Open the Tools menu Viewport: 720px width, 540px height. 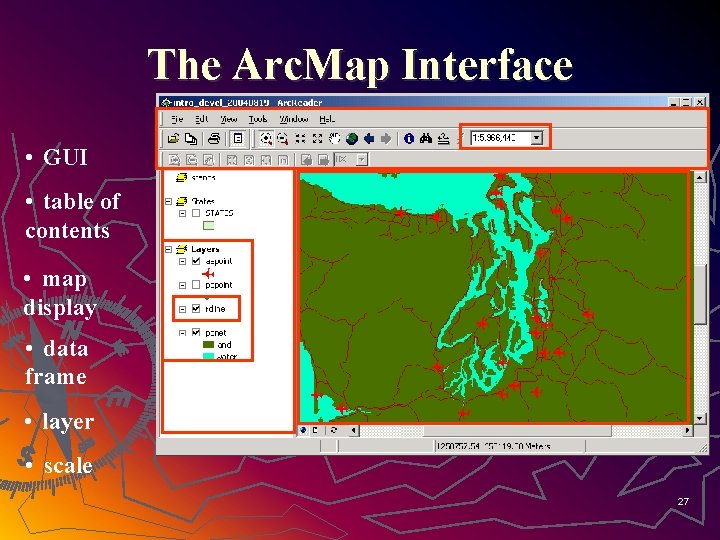(258, 119)
